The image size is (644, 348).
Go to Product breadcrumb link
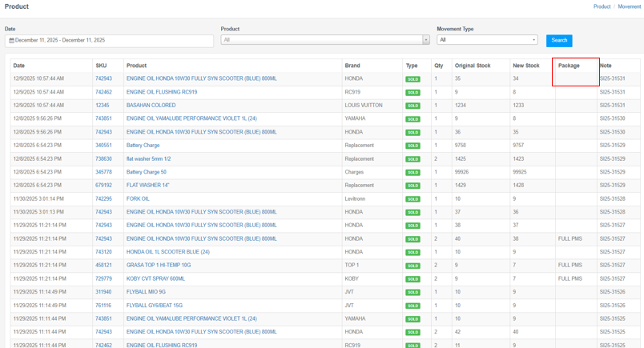point(602,6)
